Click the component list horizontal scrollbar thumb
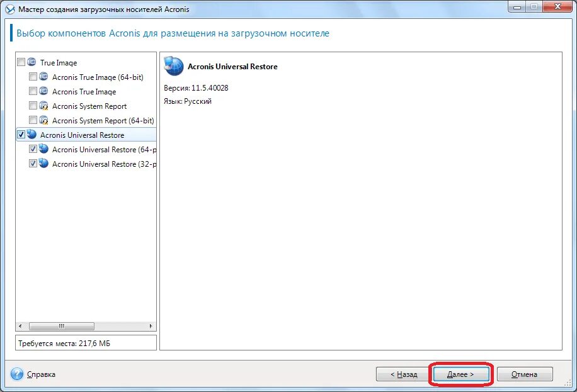Viewport: 577px width, 392px height. tap(62, 326)
